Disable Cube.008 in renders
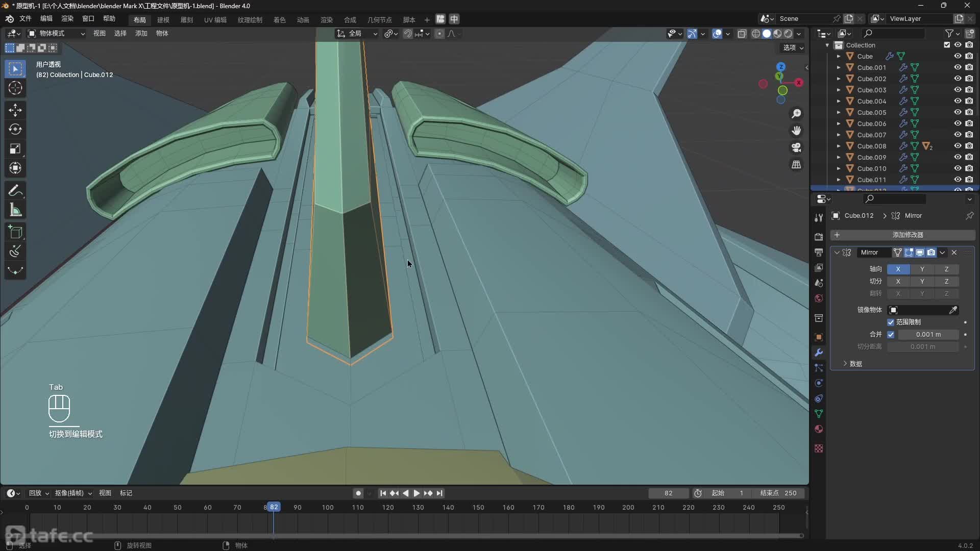The height and width of the screenshot is (551, 980). click(x=969, y=146)
